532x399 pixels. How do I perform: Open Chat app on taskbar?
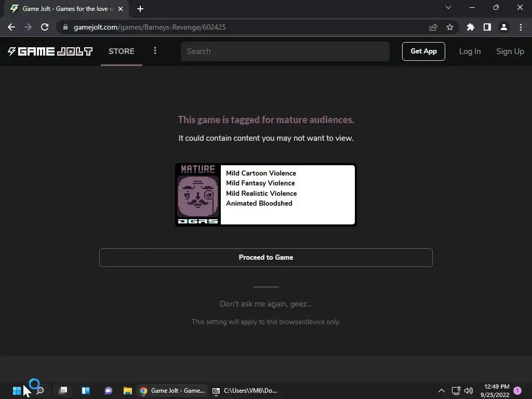click(108, 391)
